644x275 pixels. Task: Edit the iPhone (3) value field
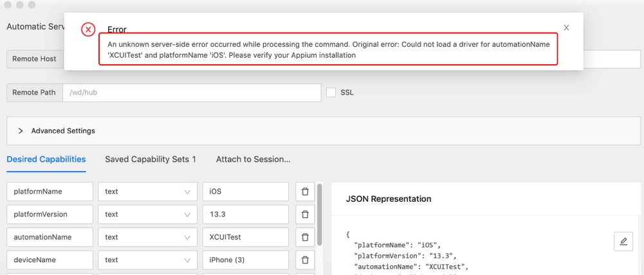[246, 260]
